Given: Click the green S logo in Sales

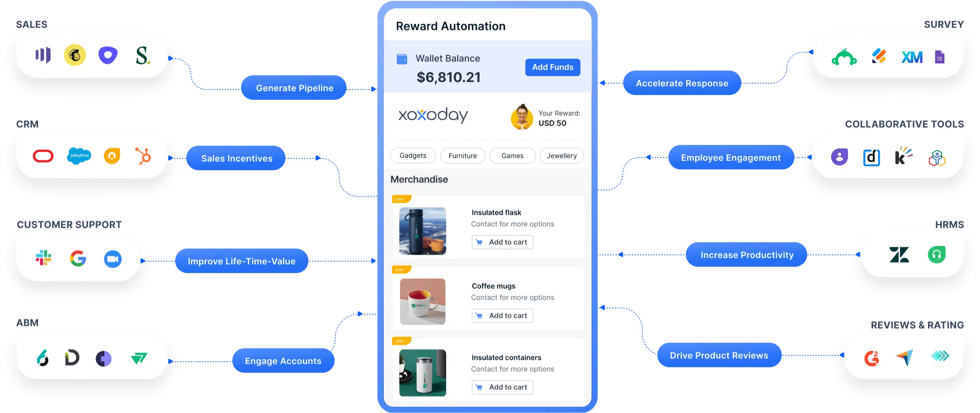Looking at the screenshot, I should [x=142, y=55].
